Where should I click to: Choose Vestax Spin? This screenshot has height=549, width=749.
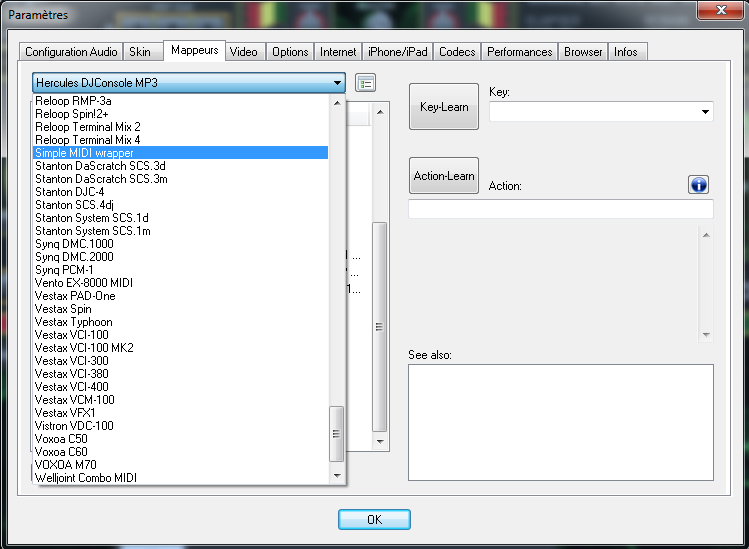181,309
